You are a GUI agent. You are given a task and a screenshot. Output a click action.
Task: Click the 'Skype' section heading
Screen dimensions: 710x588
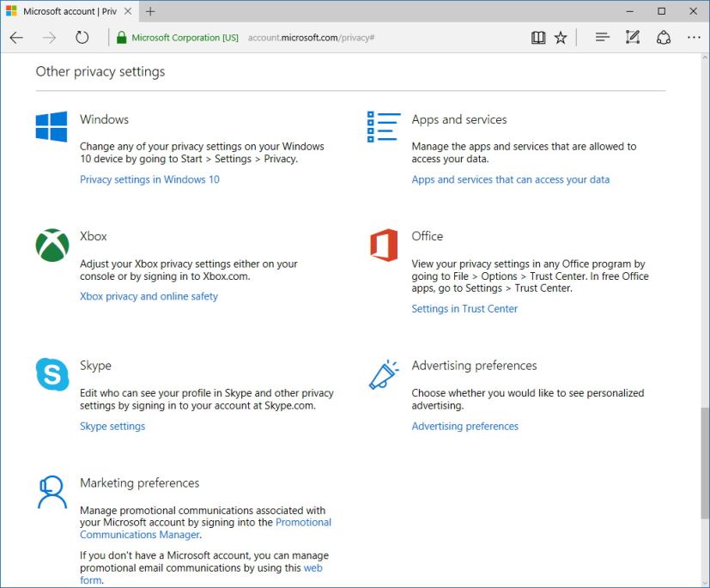95,366
